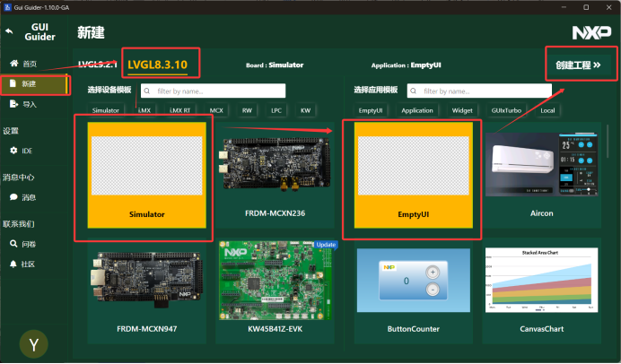Open Community (社区) bell icon
The height and width of the screenshot is (364, 621).
(13, 264)
